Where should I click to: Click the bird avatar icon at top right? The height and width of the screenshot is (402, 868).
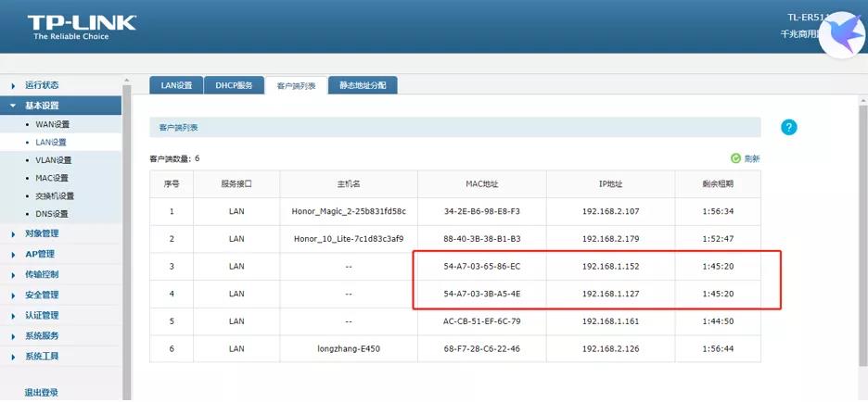tap(841, 36)
